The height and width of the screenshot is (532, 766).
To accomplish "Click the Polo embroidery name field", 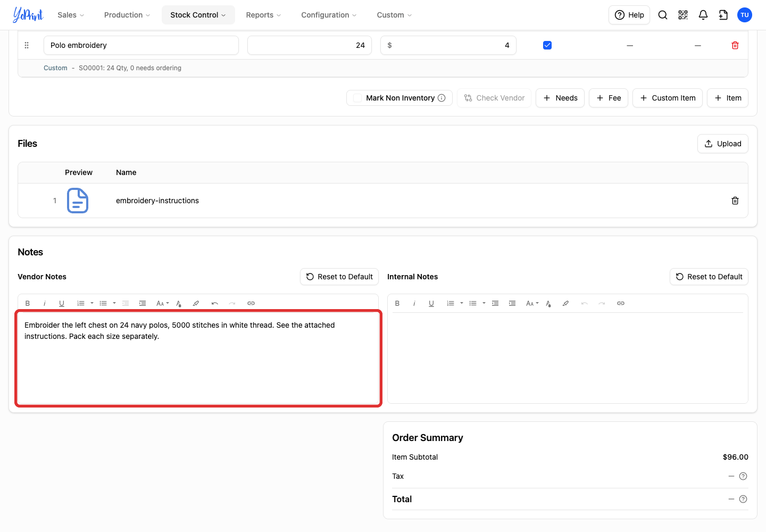I will pos(141,45).
